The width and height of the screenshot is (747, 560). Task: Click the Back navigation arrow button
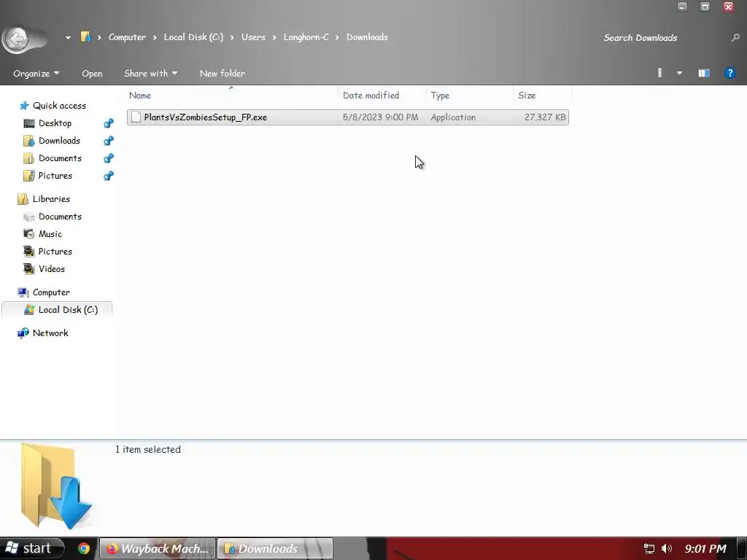click(18, 39)
